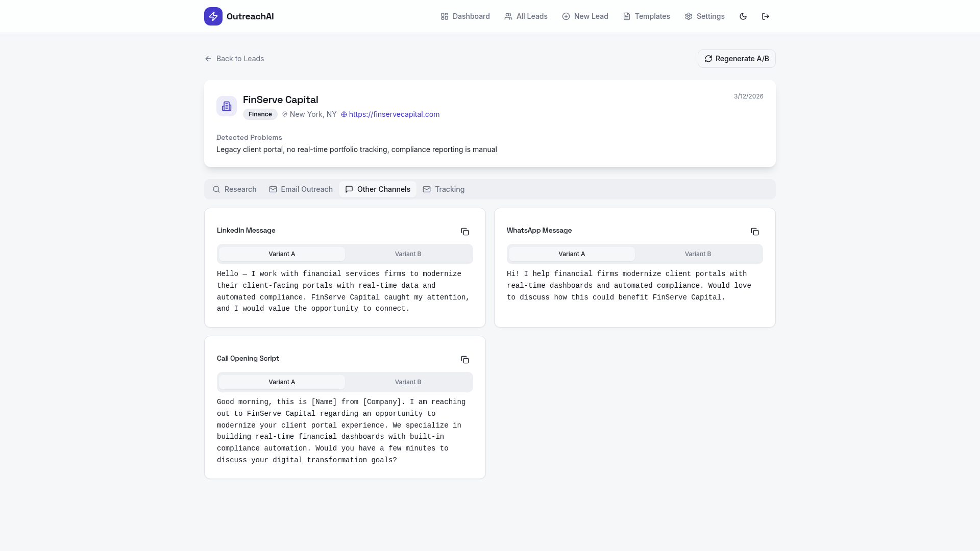The width and height of the screenshot is (980, 551).
Task: Open Settings from the navigation bar
Action: [x=705, y=16]
